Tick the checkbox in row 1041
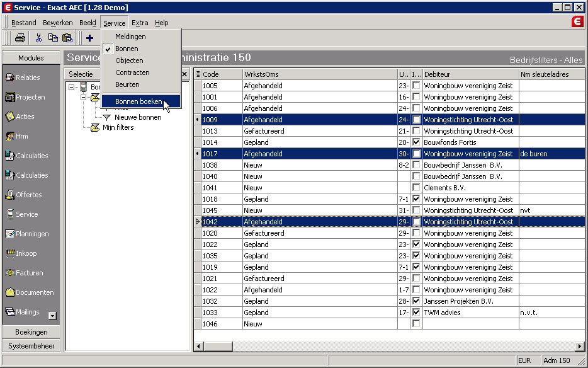588x368 pixels. click(416, 188)
